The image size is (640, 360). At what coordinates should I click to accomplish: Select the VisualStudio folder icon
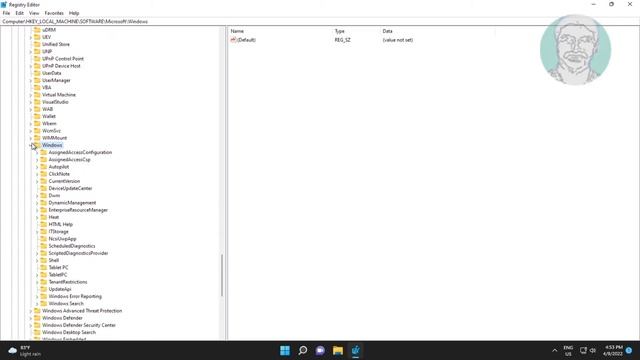(37, 102)
